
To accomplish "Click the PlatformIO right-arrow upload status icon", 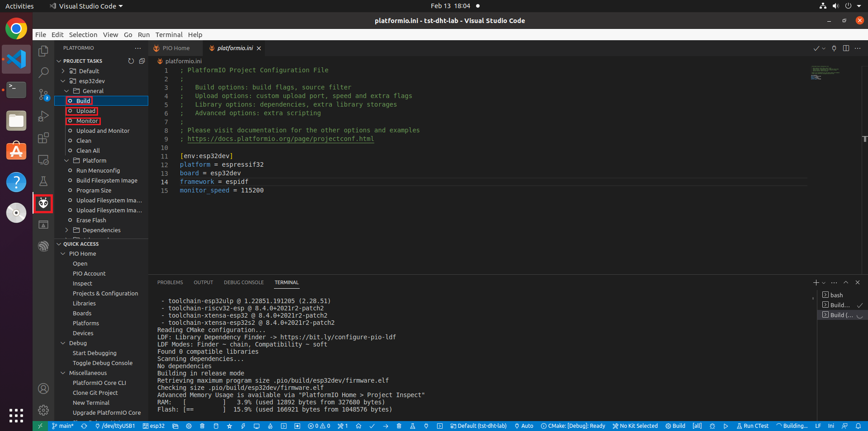I will coord(386,426).
